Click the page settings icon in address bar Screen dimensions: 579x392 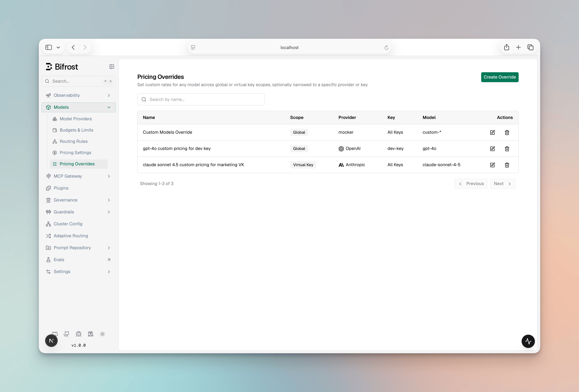pos(193,48)
